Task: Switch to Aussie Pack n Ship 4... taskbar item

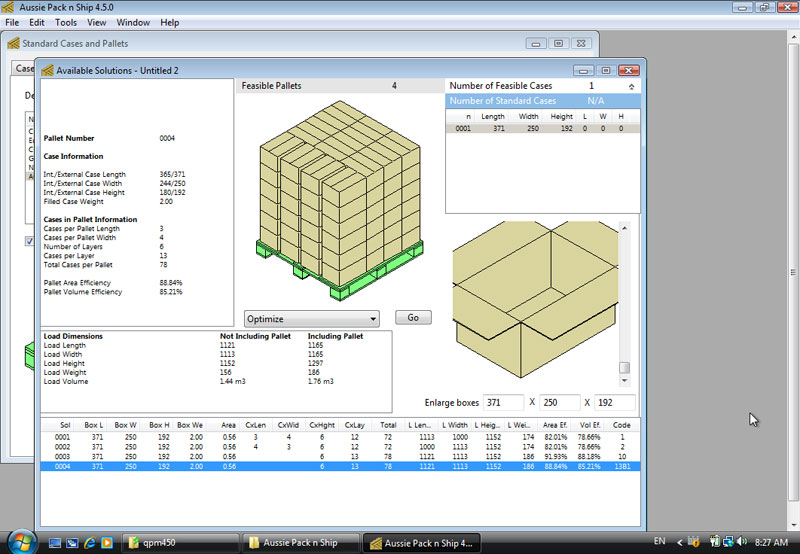Action: click(x=421, y=543)
